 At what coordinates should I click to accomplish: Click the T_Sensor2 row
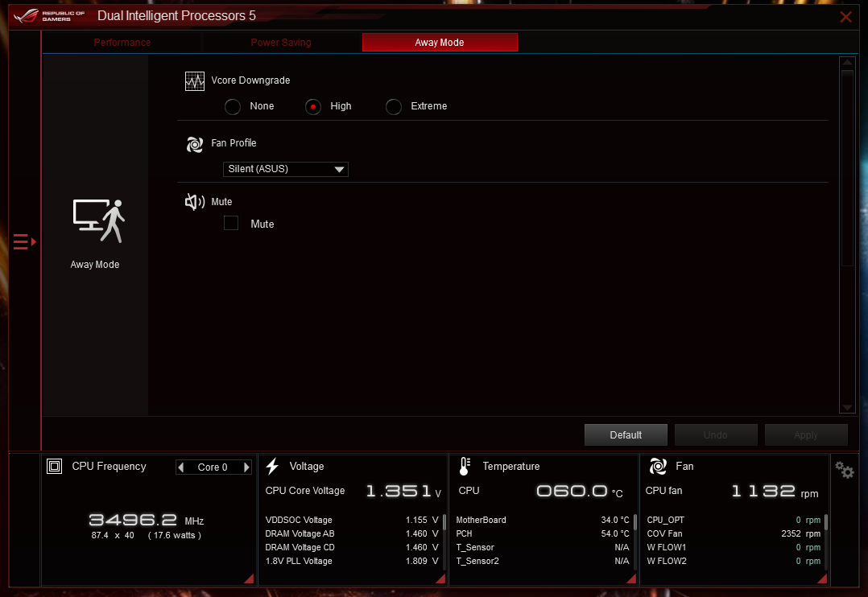pyautogui.click(x=543, y=561)
